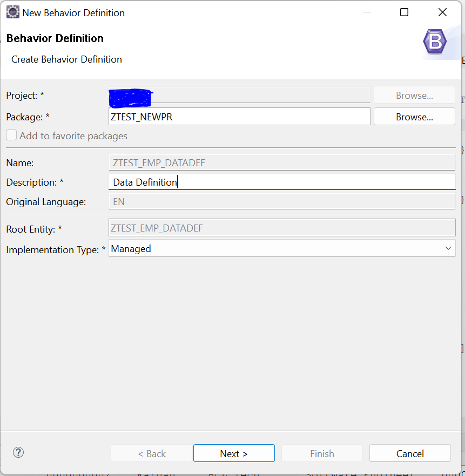Browse for a package next to ZTEST_NEWPR
This screenshot has height=476, width=465.
(414, 117)
